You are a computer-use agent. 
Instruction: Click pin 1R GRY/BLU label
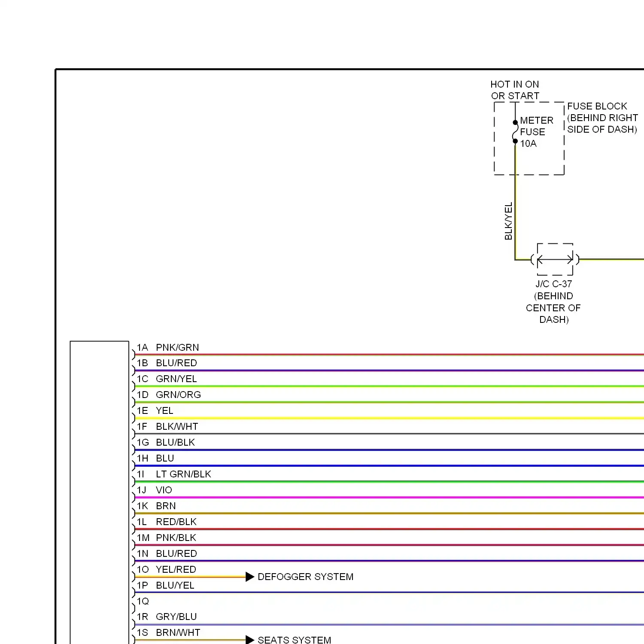[x=167, y=617]
